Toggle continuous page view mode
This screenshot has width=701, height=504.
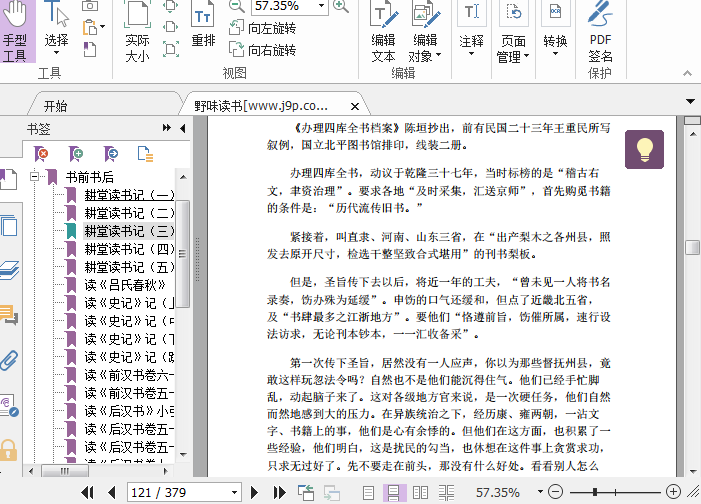pos(394,493)
